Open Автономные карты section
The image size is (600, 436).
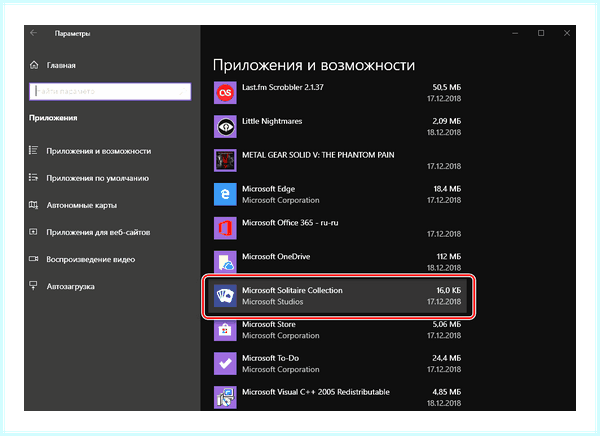(82, 205)
